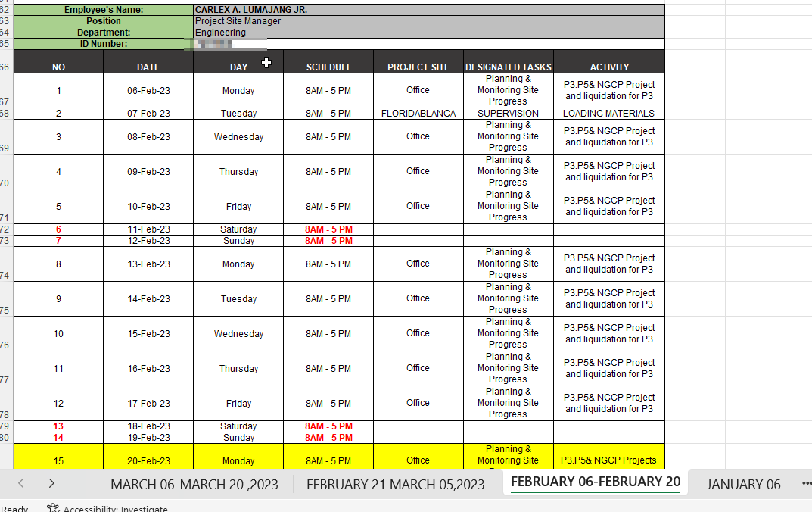Select row header 79

click(x=5, y=426)
